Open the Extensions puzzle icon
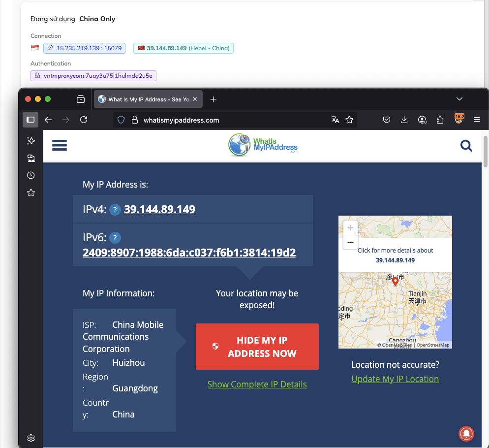Viewport: 489px width, 448px height. click(x=440, y=120)
